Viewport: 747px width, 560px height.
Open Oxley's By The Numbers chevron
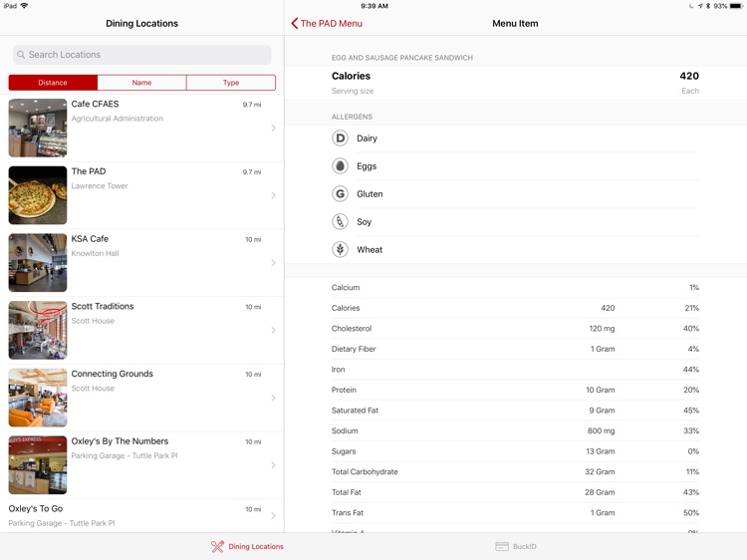[x=274, y=465]
